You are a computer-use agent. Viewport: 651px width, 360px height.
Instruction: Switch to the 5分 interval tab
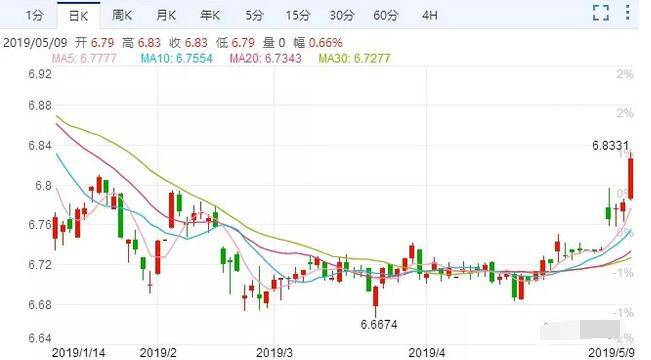click(x=254, y=15)
